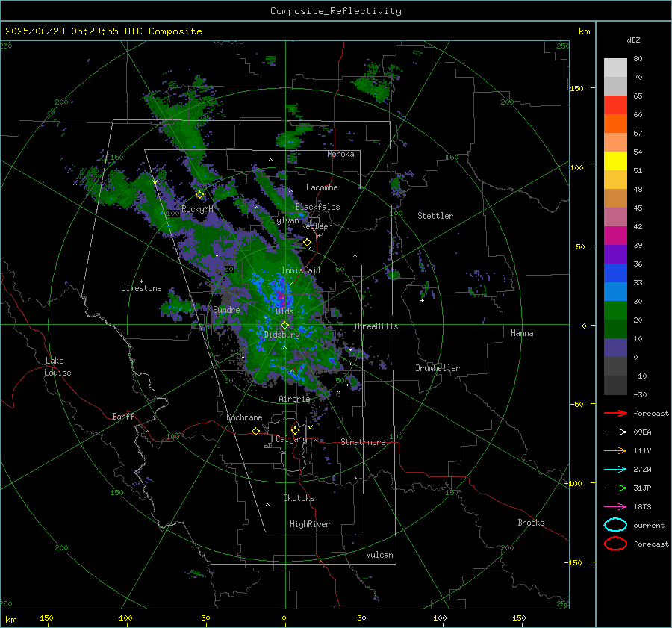Click the RockyMH label

point(197,209)
